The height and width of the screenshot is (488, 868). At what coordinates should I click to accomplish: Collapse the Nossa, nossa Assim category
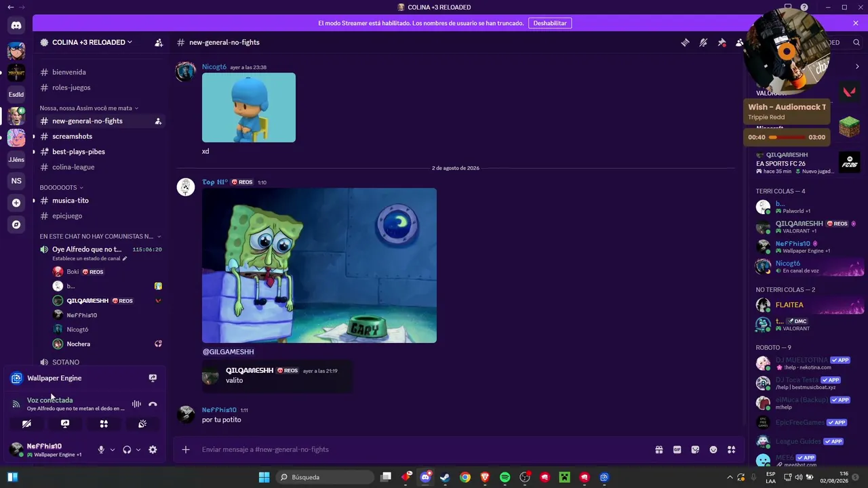coord(88,108)
